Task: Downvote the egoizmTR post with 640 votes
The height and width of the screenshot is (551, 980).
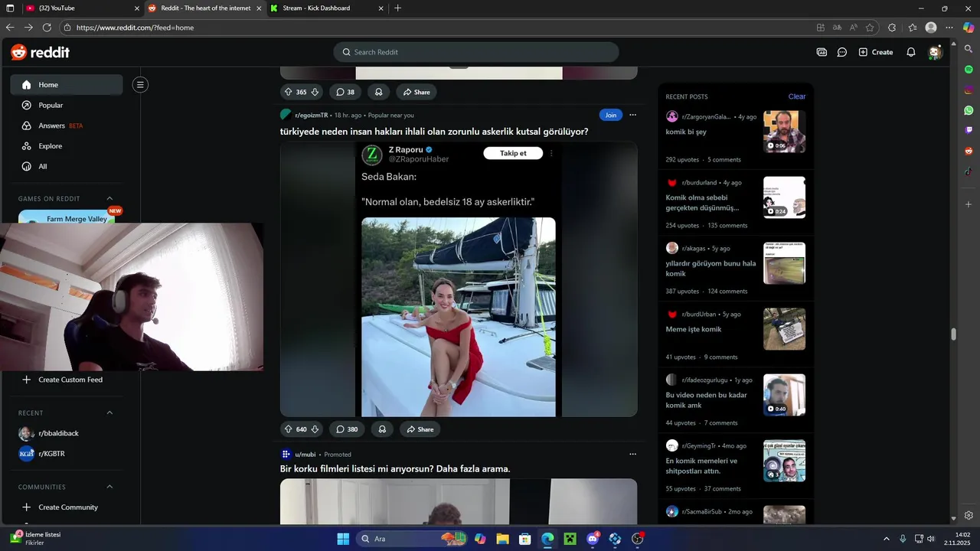Action: tap(315, 429)
